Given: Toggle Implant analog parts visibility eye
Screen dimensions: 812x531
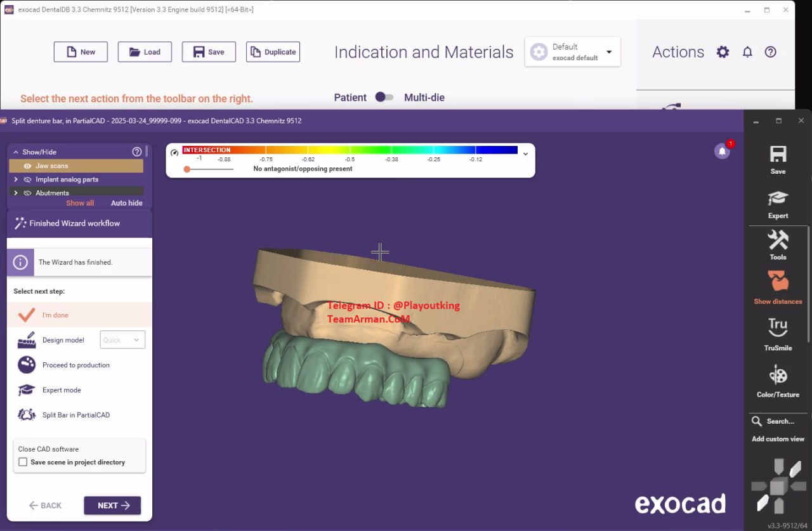Looking at the screenshot, I should click(28, 180).
